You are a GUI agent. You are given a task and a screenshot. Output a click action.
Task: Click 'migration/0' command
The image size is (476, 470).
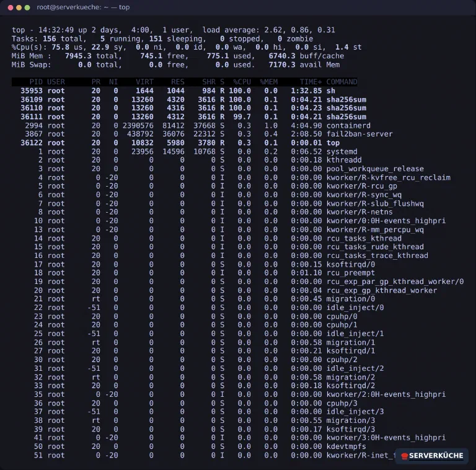click(x=351, y=299)
